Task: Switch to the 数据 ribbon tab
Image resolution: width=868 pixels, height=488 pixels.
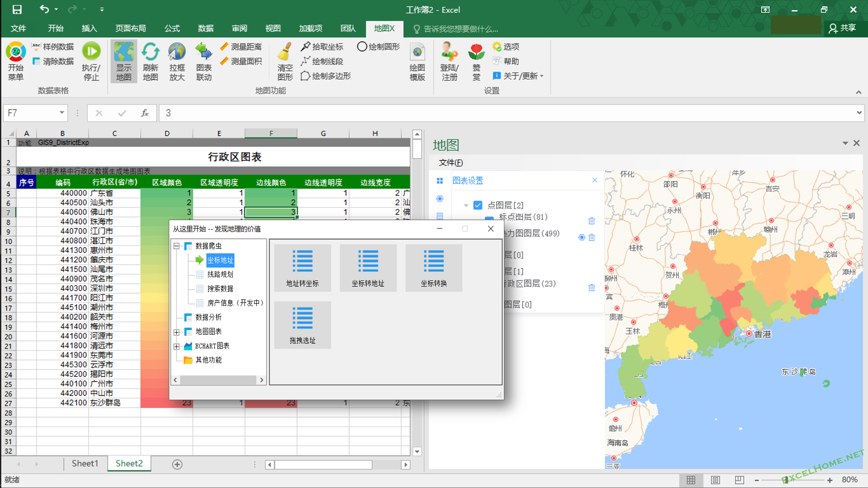Action: point(206,28)
